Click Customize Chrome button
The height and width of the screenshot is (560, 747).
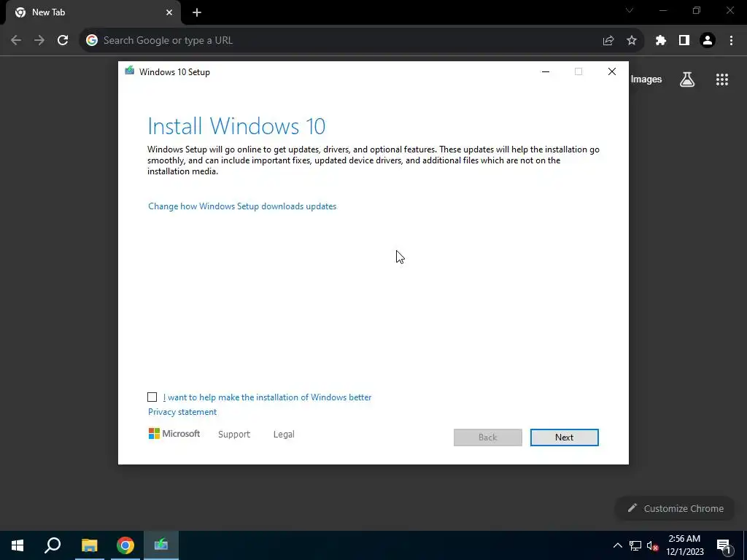coord(676,508)
